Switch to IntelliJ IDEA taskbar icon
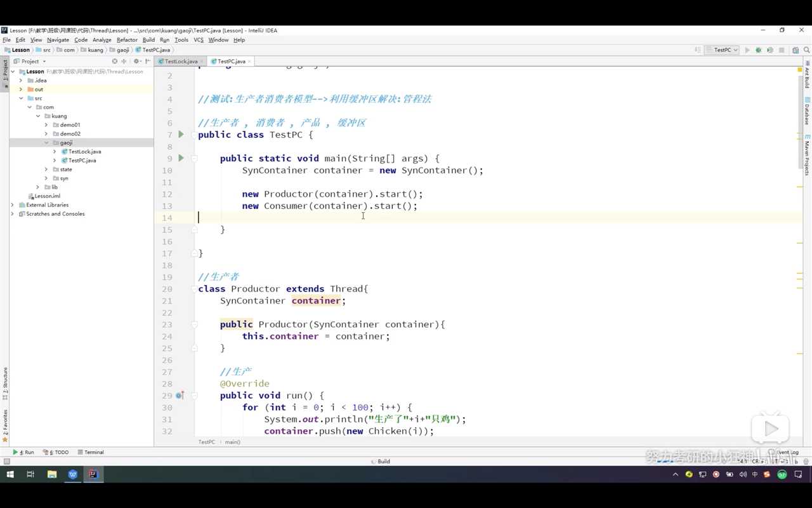The width and height of the screenshot is (812, 508). 93,474
